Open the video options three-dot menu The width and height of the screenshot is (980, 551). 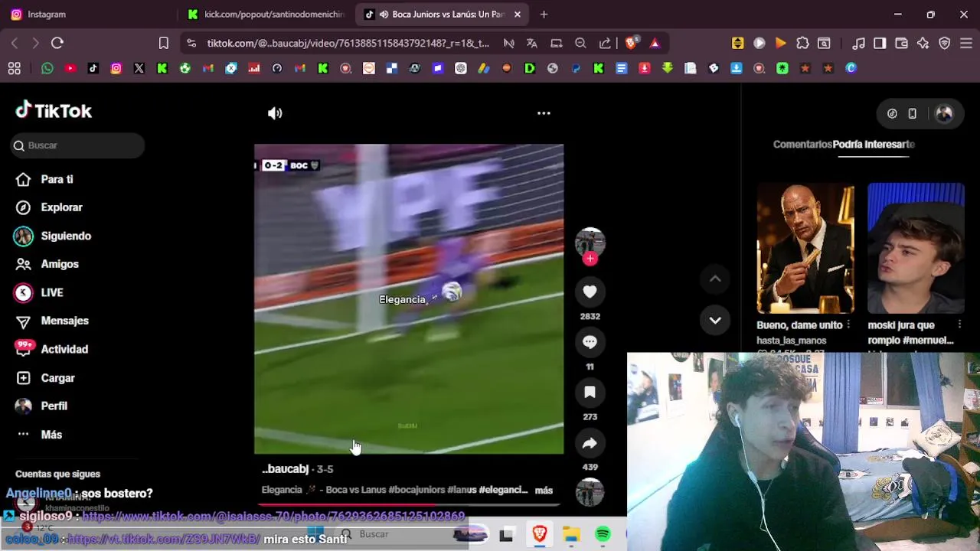(544, 113)
